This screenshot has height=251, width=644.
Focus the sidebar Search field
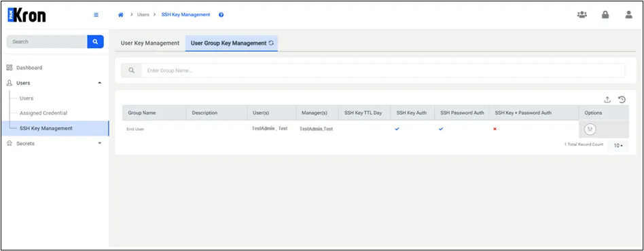(47, 41)
